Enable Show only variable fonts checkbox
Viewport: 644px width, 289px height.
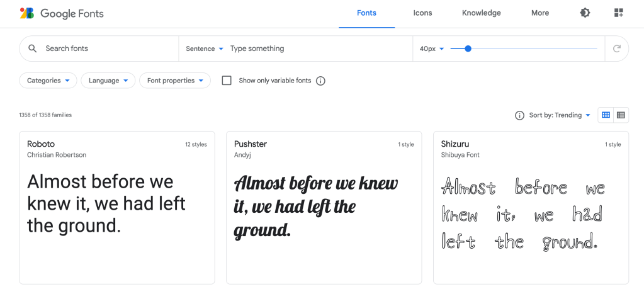click(227, 81)
